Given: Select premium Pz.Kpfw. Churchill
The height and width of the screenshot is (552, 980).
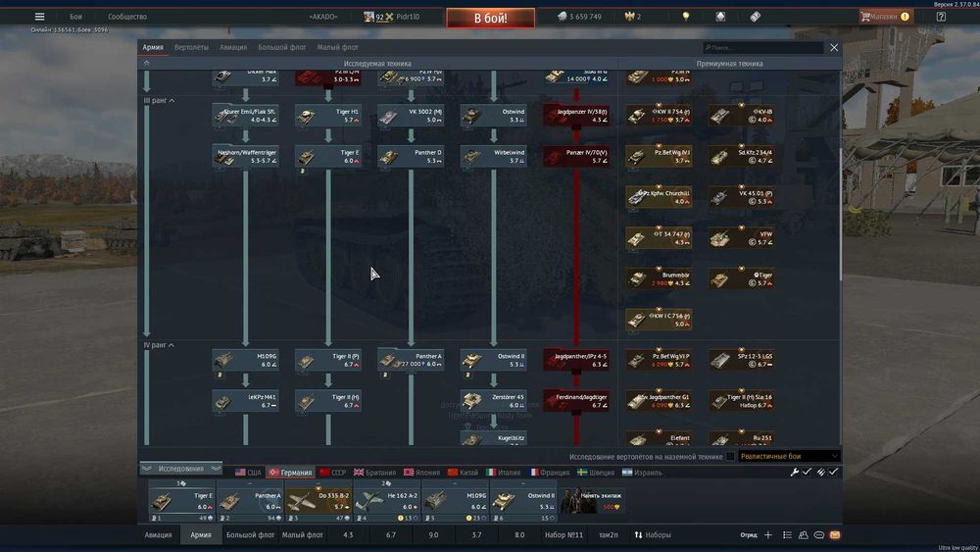Looking at the screenshot, I should (659, 197).
